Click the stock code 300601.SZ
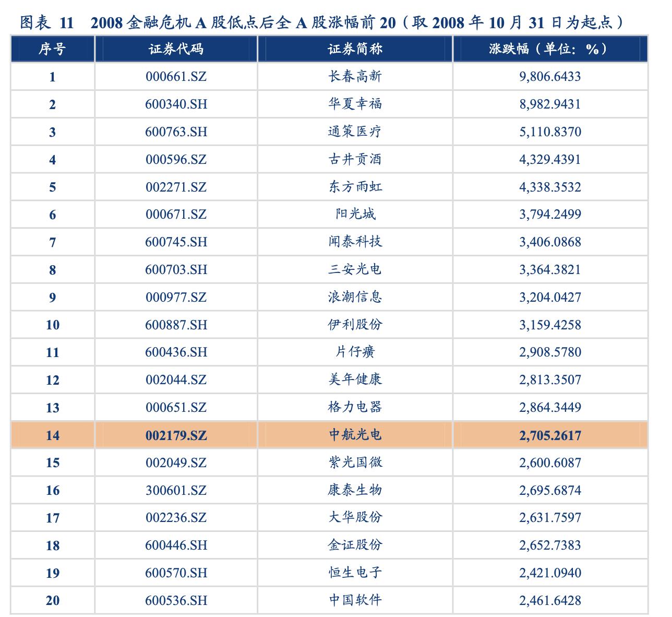Viewport: 672px width, 617px height. coord(176,490)
